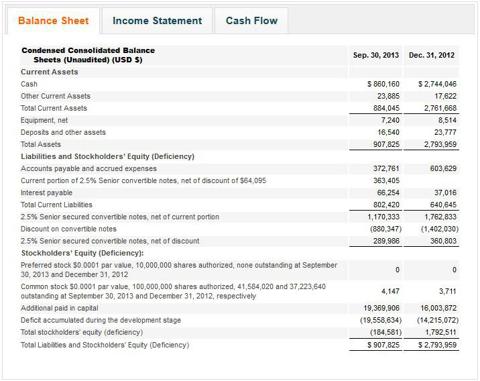Viewport: 480px width, 381px height.
Task: Open the Balance Sheet tab
Action: 53,21
